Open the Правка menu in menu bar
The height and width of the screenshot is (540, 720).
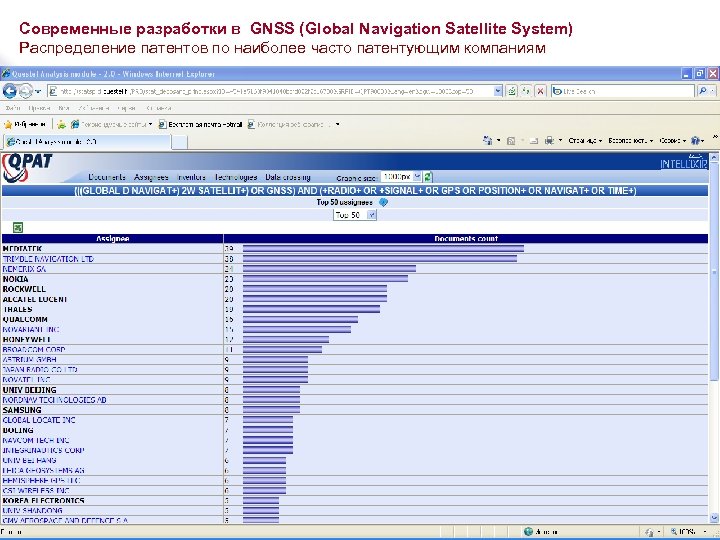[39, 108]
